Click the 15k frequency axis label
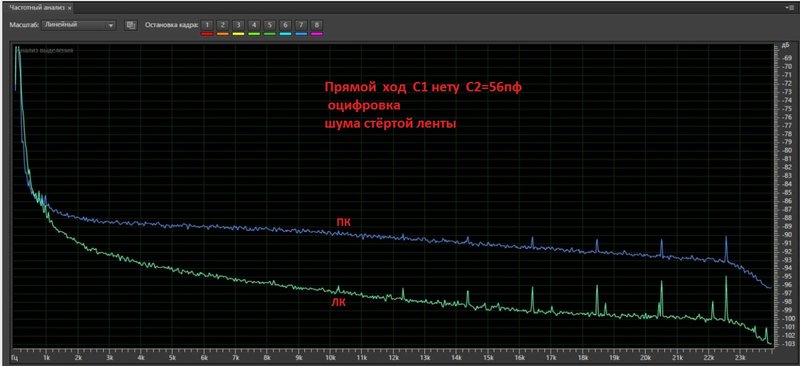The width and height of the screenshot is (800, 366). (488, 359)
